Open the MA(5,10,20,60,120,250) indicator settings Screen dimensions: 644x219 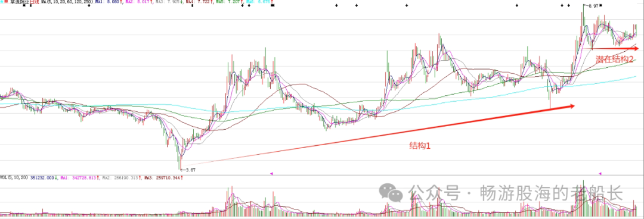pyautogui.click(x=67, y=2)
